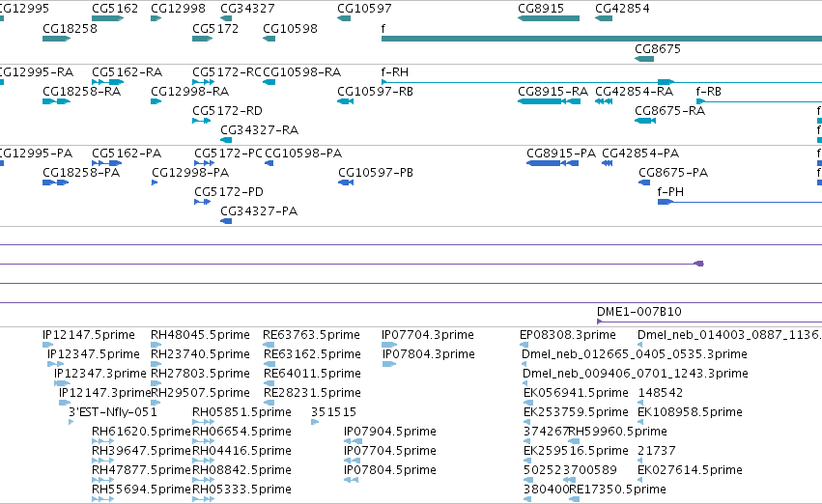Click the 351515 feature label
This screenshot has height=504, width=822.
[334, 412]
